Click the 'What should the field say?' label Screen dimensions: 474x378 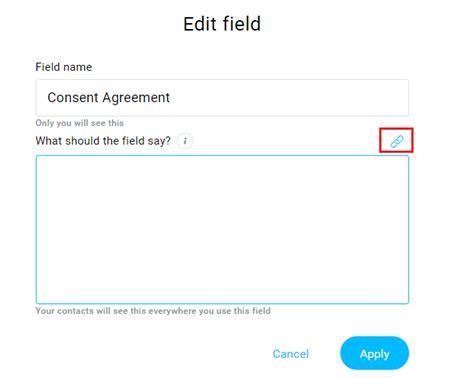pyautogui.click(x=103, y=141)
